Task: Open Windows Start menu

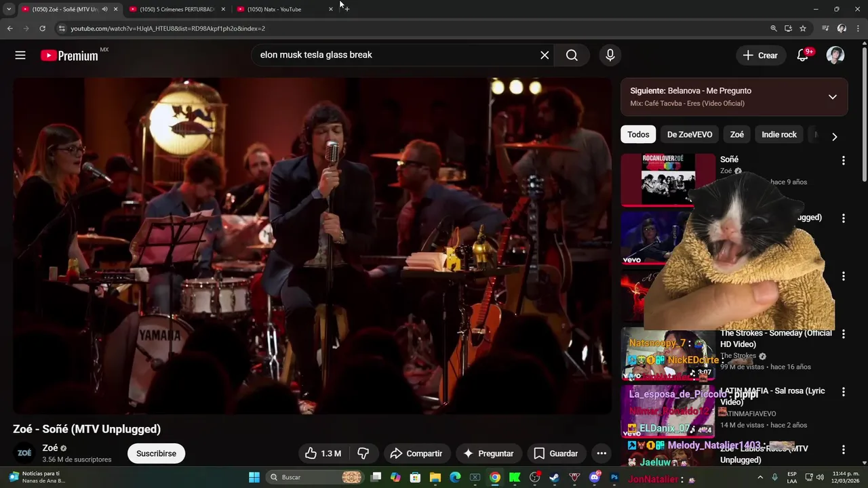Action: [254, 477]
